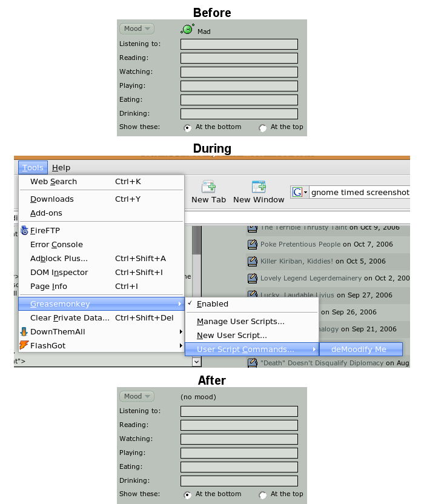Click the search box with 'gnome timed screenshot'

click(360, 192)
